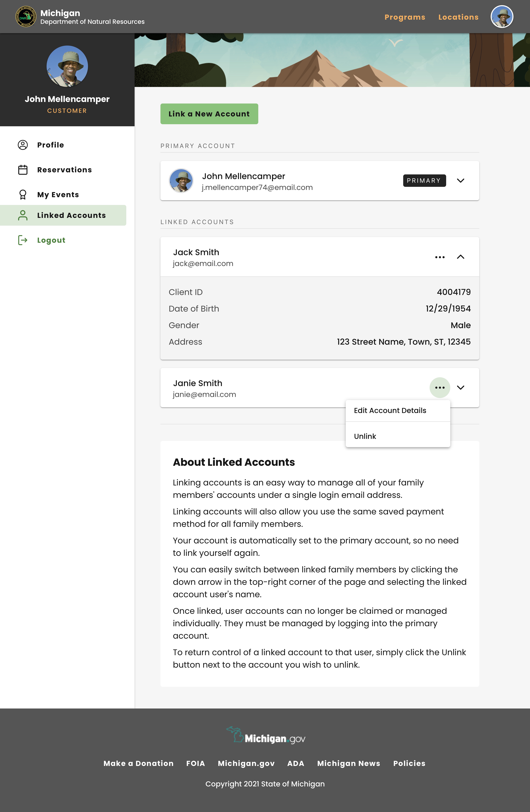The height and width of the screenshot is (812, 530).
Task: Expand Janie Smith's account details
Action: coord(460,388)
